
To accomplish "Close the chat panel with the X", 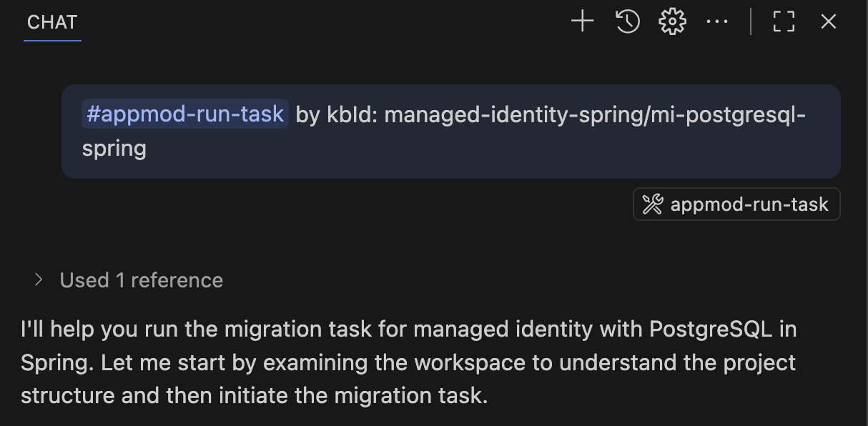I will click(x=827, y=21).
